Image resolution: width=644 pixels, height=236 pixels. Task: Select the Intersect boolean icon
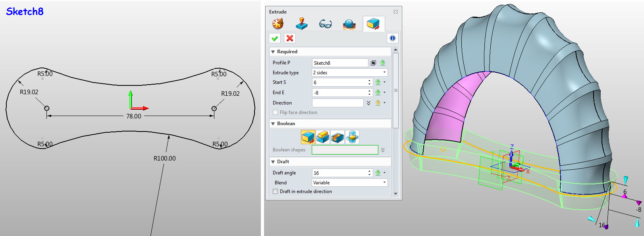(x=352, y=137)
